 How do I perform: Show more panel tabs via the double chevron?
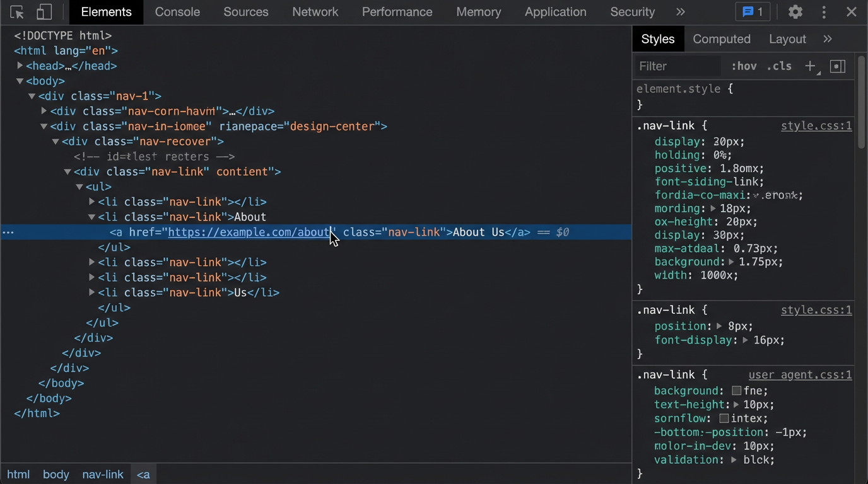click(680, 12)
